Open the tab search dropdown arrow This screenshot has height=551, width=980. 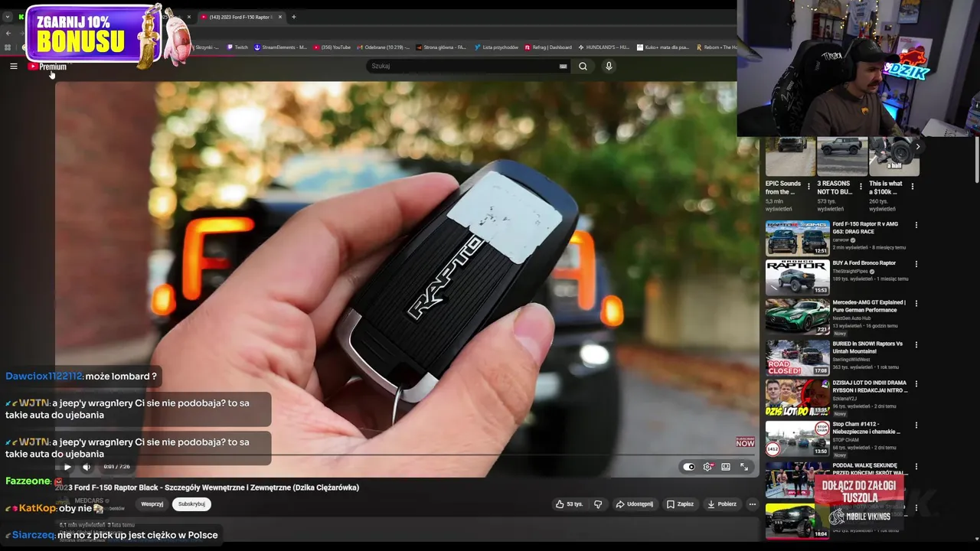[8, 17]
